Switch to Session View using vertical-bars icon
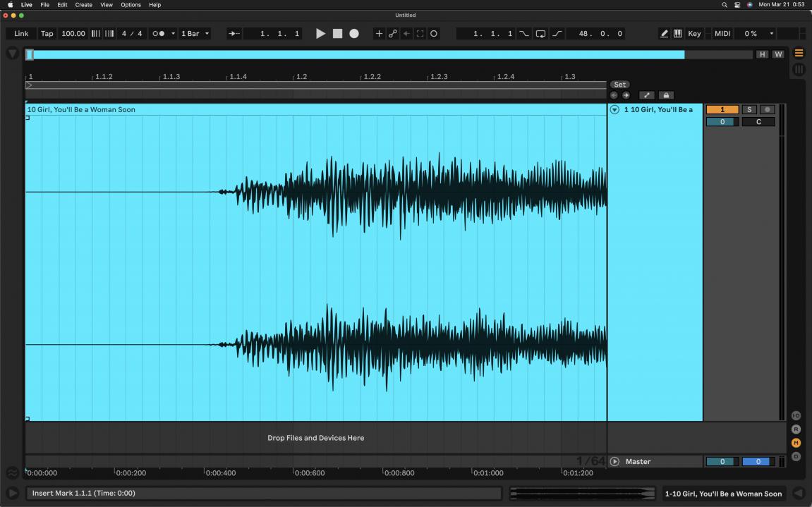 coord(799,69)
